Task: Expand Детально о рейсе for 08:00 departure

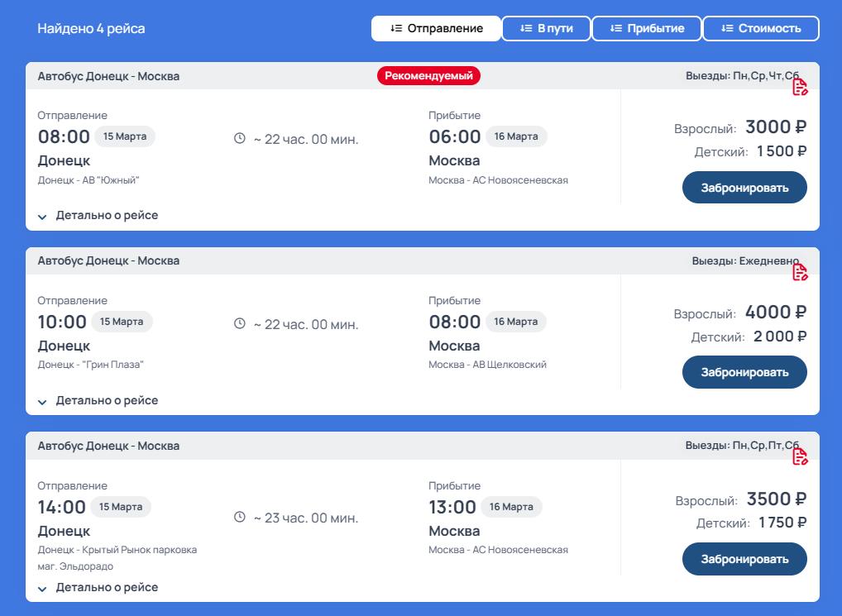Action: coord(98,216)
